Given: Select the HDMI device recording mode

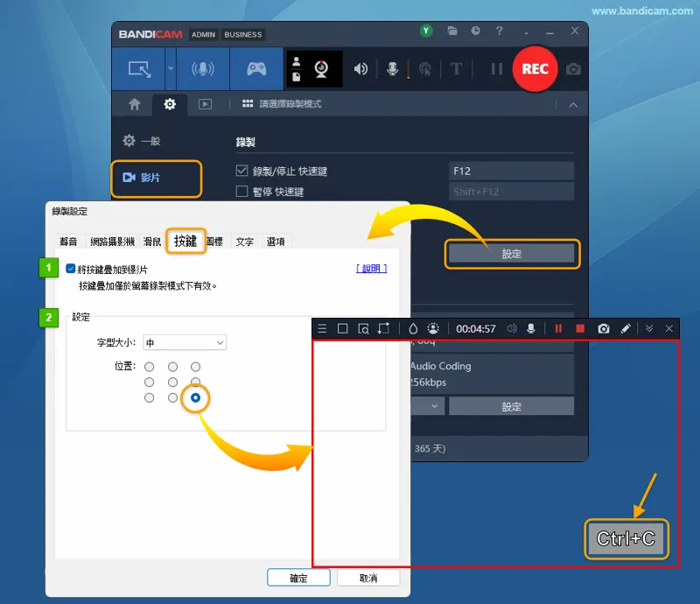Looking at the screenshot, I should 203,69.
